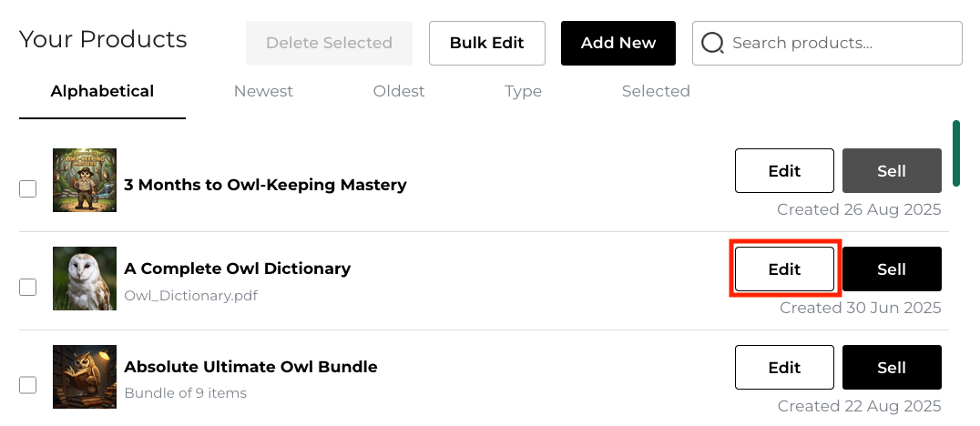
Task: Click the search magnifier icon
Action: [x=712, y=43]
